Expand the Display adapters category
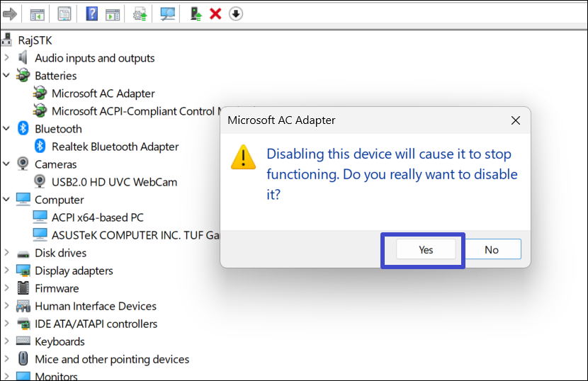This screenshot has width=588, height=381. (x=7, y=271)
